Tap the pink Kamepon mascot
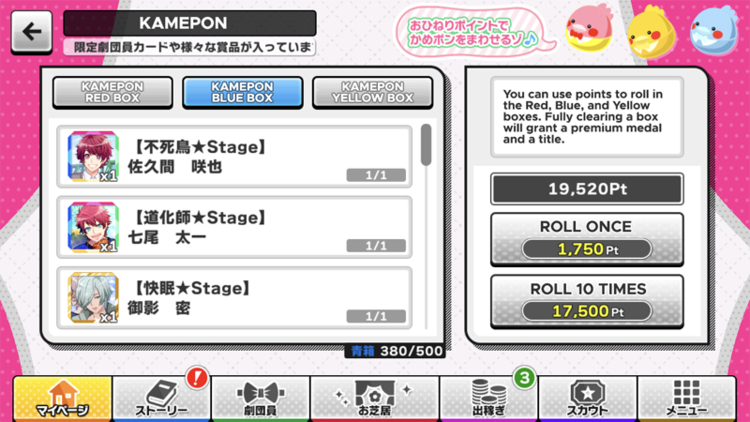 [589, 30]
